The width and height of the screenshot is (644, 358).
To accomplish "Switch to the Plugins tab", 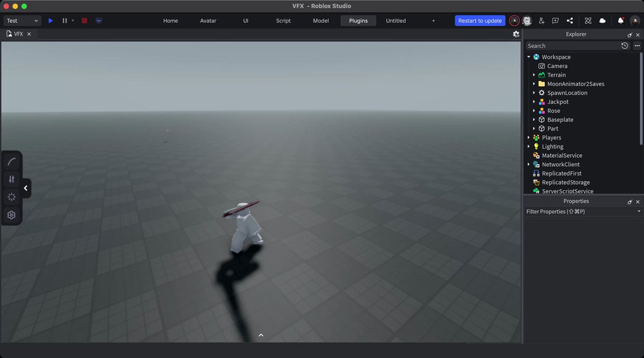I will pos(358,20).
